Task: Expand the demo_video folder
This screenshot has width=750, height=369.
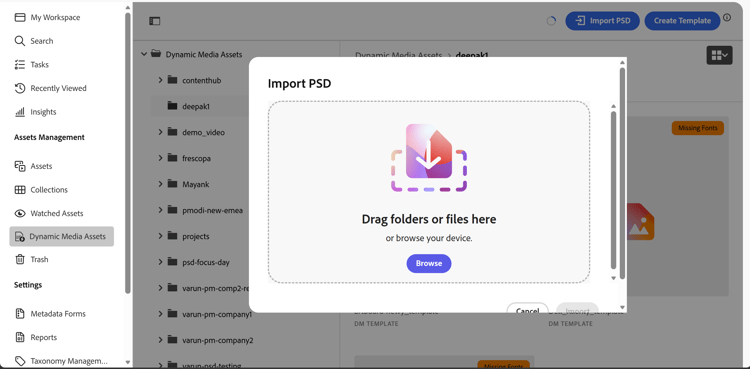Action: (x=161, y=132)
